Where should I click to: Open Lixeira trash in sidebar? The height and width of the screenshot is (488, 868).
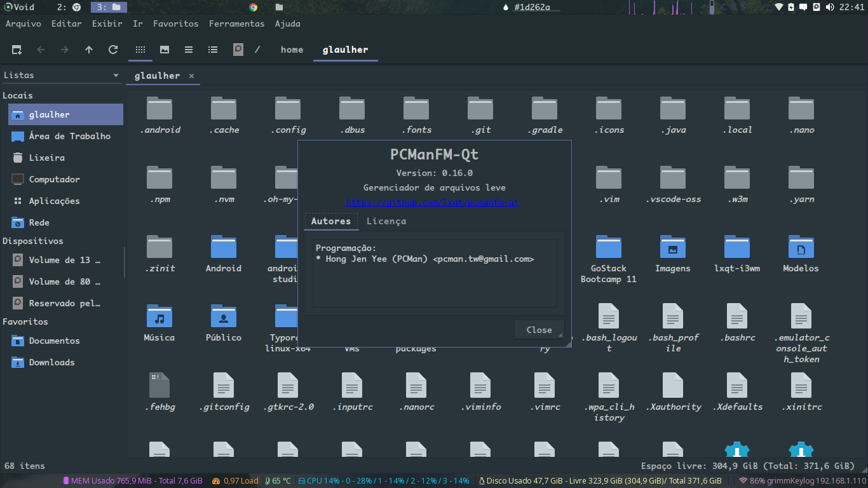coord(65,158)
